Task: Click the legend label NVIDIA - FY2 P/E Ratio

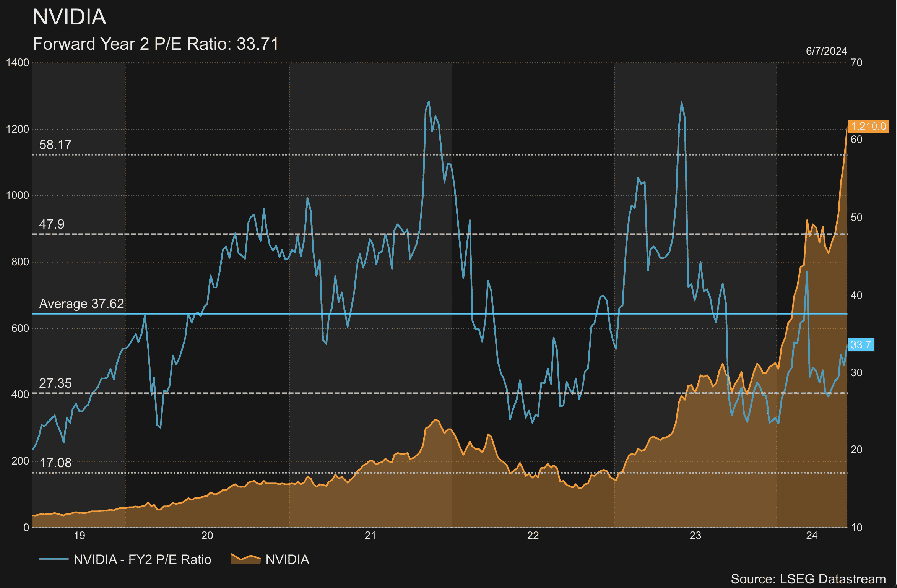Action: click(x=142, y=559)
